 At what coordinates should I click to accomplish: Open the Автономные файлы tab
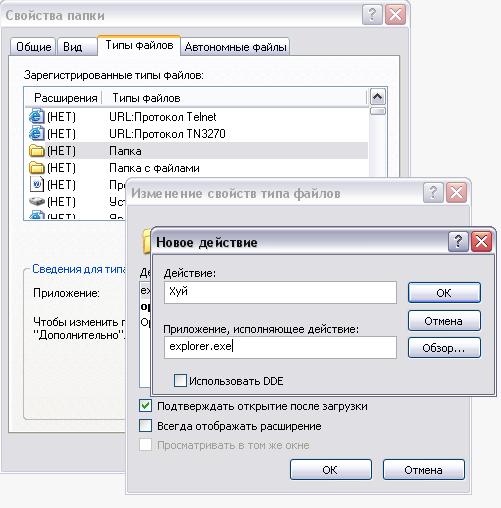tap(235, 47)
